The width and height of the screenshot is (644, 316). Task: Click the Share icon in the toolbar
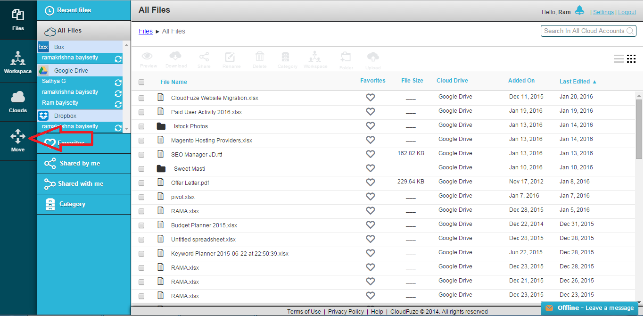point(204,59)
